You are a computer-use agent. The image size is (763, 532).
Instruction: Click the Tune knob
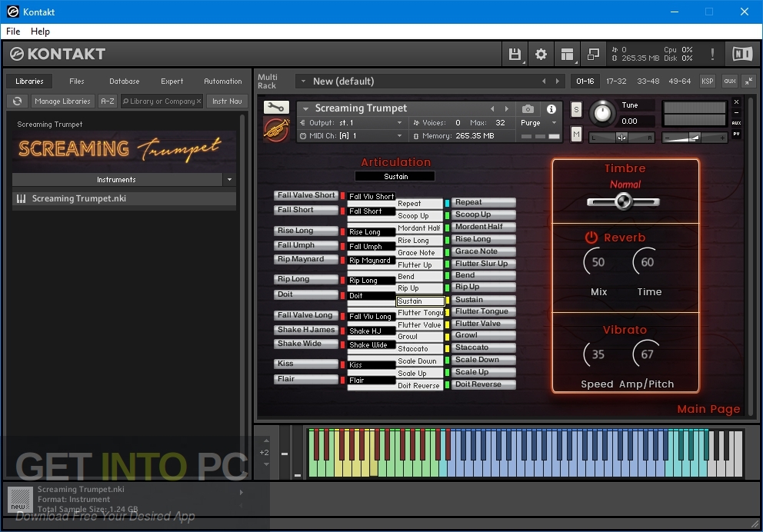pyautogui.click(x=602, y=113)
